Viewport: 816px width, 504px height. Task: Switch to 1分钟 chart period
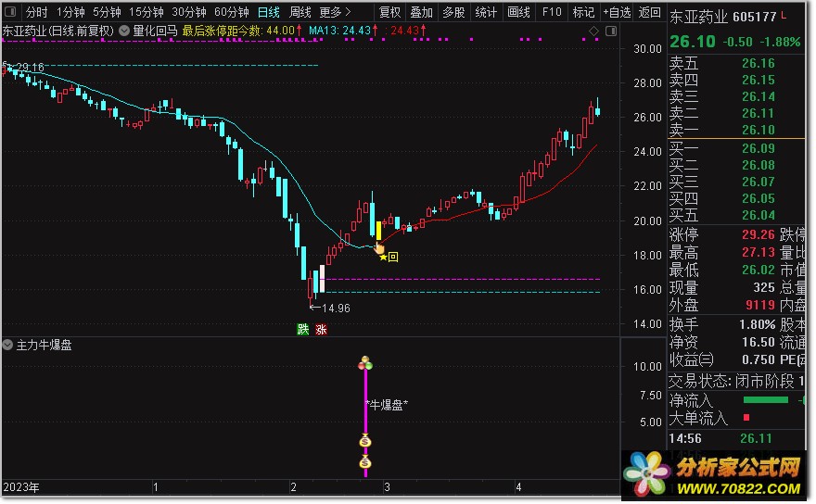coord(70,12)
